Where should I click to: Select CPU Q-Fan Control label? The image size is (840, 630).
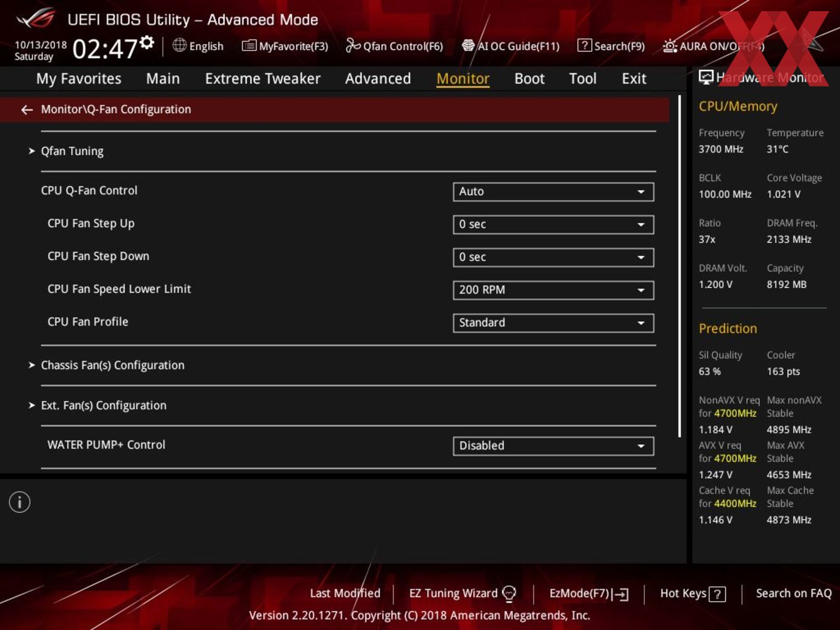point(89,191)
